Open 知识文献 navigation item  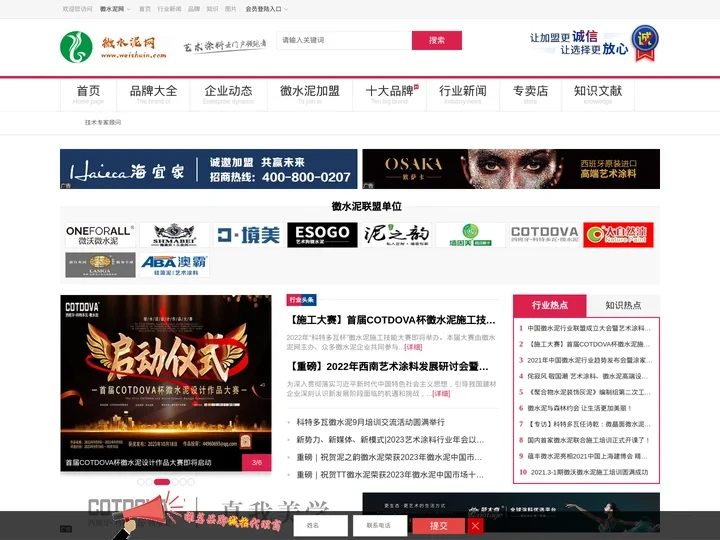598,95
